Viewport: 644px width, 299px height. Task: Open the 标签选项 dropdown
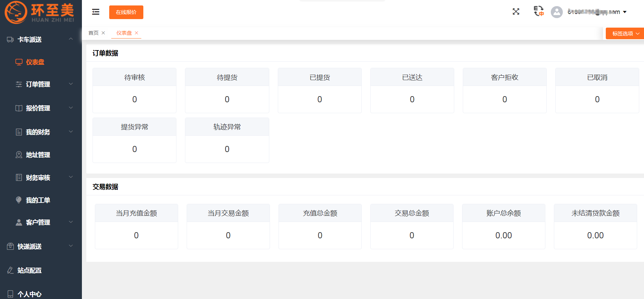pos(625,33)
